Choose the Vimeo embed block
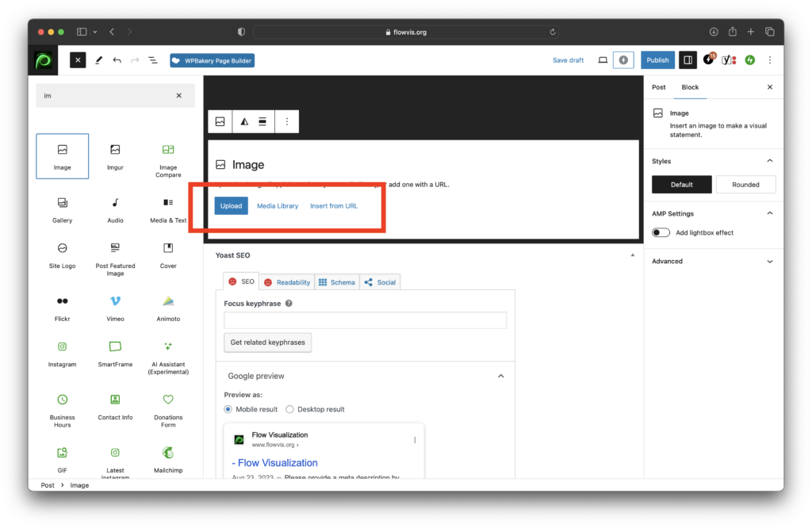812x528 pixels. click(x=115, y=301)
